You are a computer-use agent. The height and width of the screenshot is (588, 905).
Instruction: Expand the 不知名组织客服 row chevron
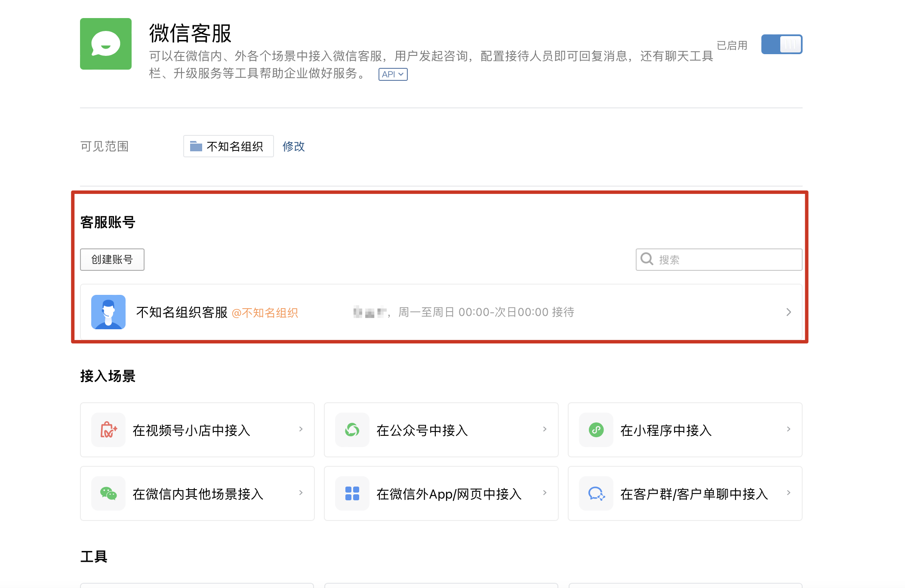788,312
